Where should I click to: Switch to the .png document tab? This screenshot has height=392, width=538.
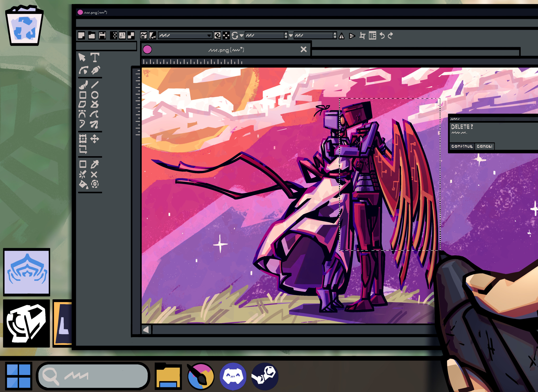226,50
